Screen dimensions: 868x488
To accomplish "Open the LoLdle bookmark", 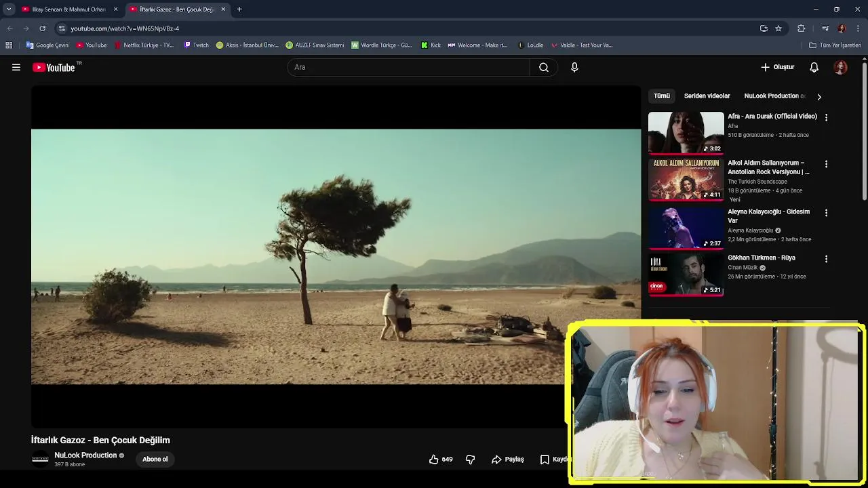I will [530, 45].
